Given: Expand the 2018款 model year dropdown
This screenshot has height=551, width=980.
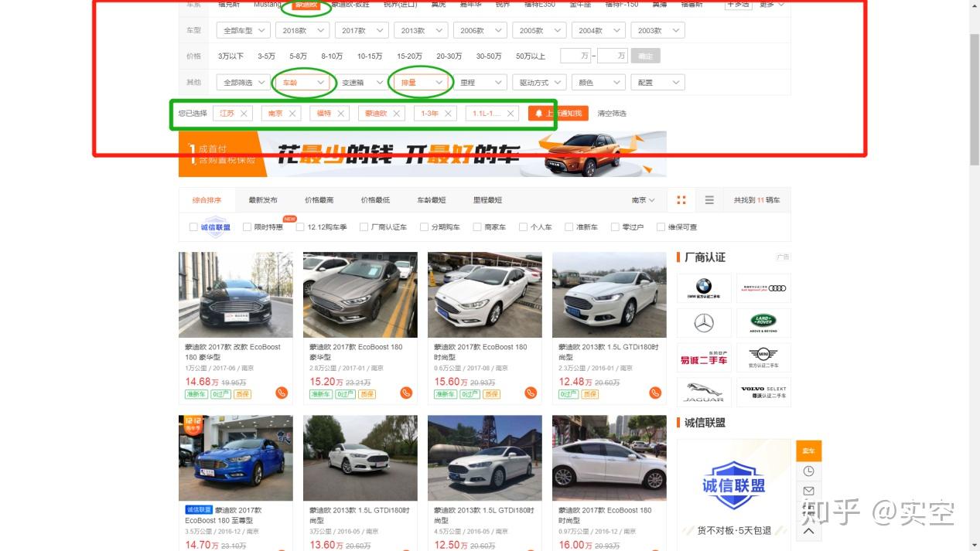Looking at the screenshot, I should coord(302,31).
